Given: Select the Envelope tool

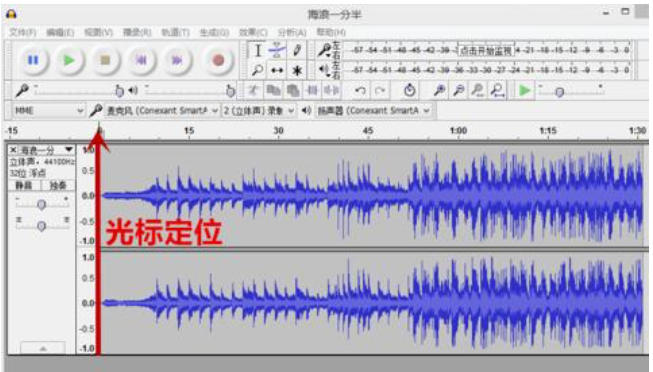Looking at the screenshot, I should [277, 51].
